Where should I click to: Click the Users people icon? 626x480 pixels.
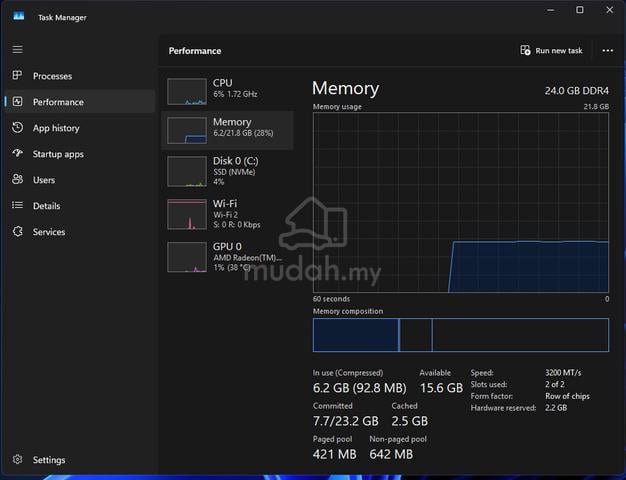(x=17, y=179)
